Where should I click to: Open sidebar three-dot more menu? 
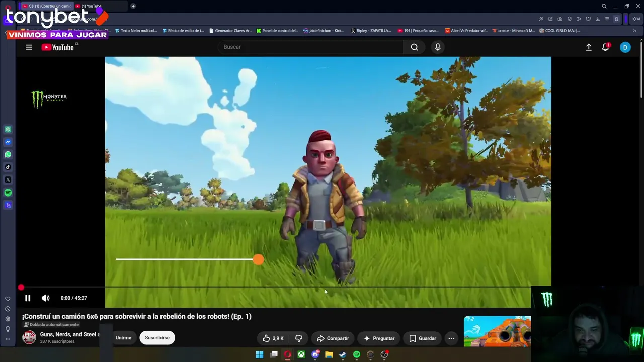pos(8,339)
